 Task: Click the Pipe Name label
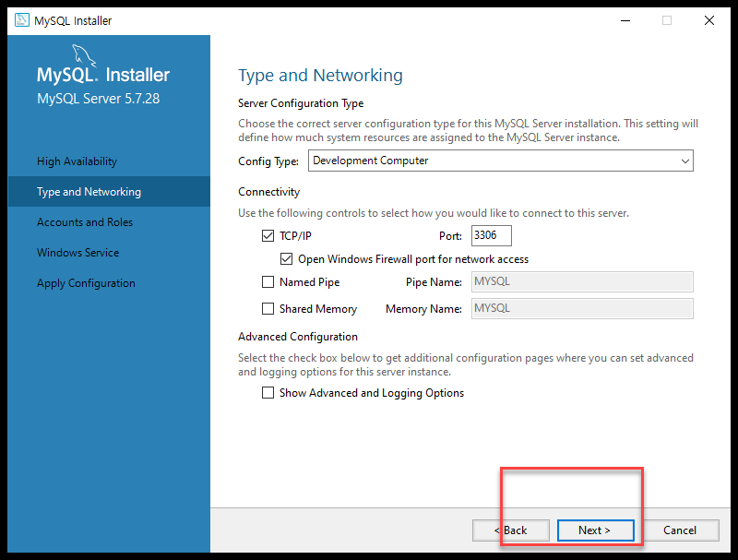click(x=434, y=282)
